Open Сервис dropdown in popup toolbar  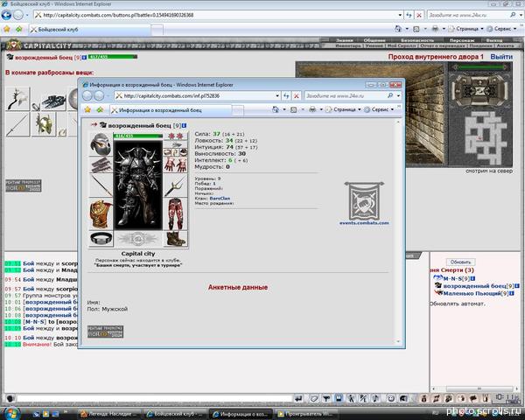pyautogui.click(x=379, y=109)
